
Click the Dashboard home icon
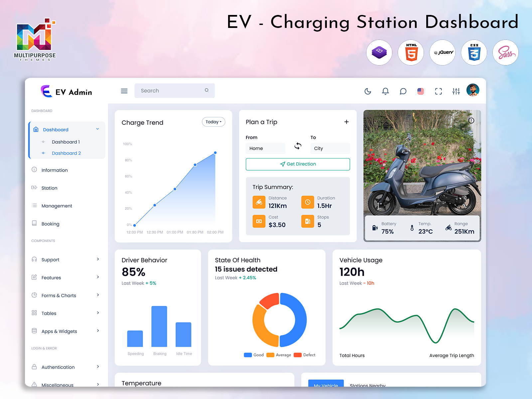[x=36, y=129]
